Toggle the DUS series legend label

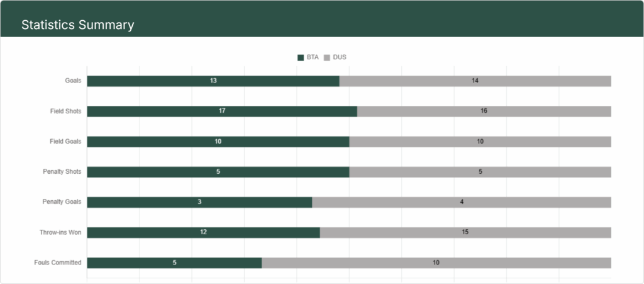coord(340,57)
